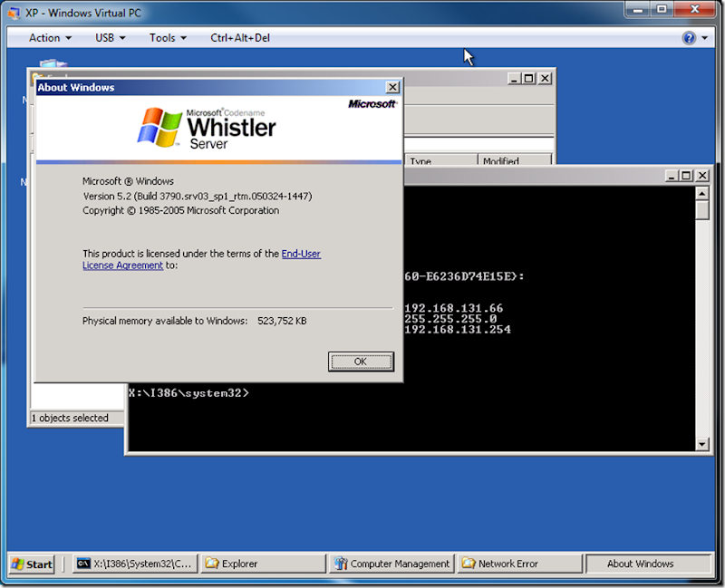Click the 192.168.131.254 gateway text
This screenshot has height=588, width=725.
[x=458, y=330]
